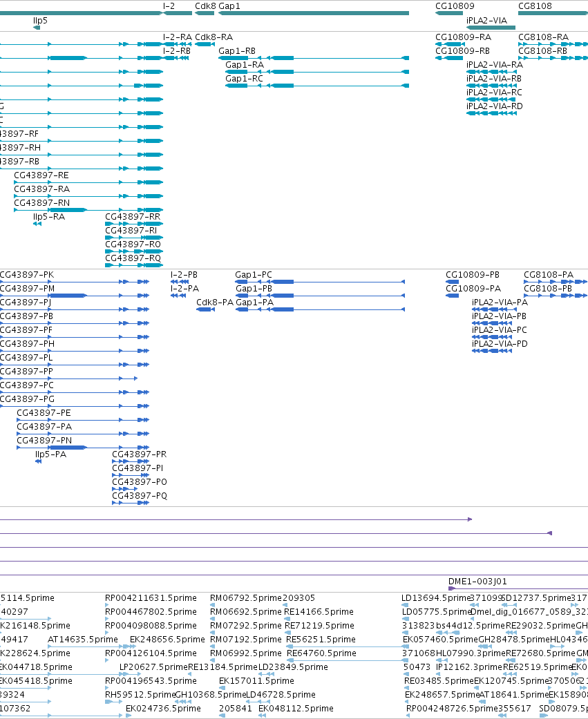Select transcript Gap1-RC
This screenshot has height=719, width=588.
[x=244, y=79]
